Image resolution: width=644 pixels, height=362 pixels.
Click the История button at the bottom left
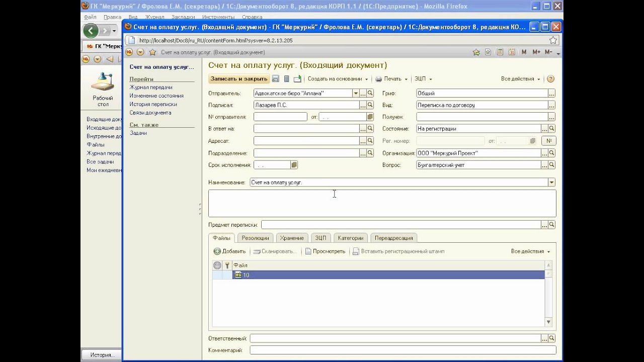(102, 355)
